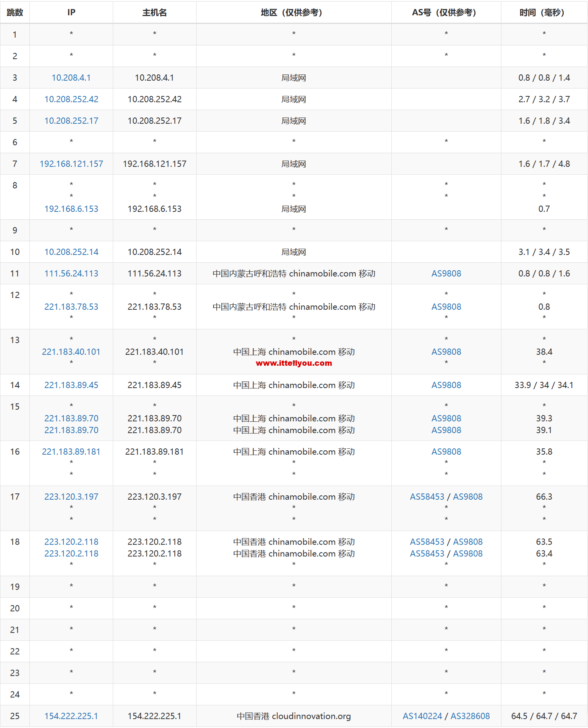Open IP link 10.208.4.1

tap(71, 78)
